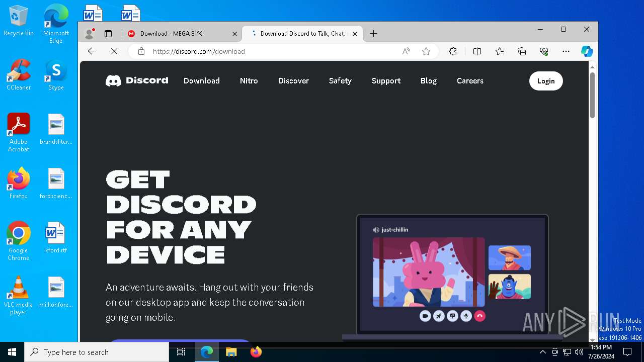Select the Firefox desktop shortcut
The width and height of the screenshot is (644, 362).
[19, 183]
